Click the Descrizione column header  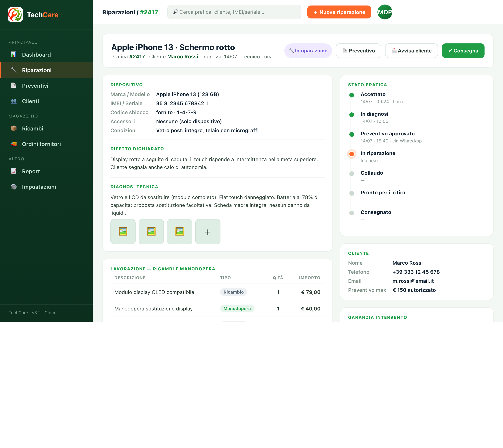click(x=130, y=278)
